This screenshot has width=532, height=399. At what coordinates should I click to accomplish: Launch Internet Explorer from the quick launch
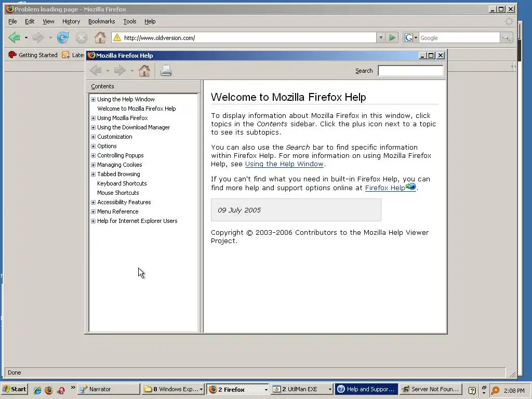[x=37, y=390]
